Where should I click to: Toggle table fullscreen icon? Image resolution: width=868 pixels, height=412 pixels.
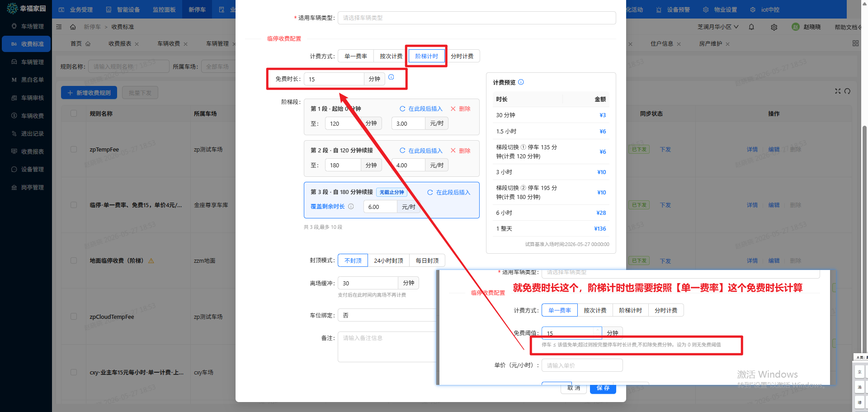838,91
